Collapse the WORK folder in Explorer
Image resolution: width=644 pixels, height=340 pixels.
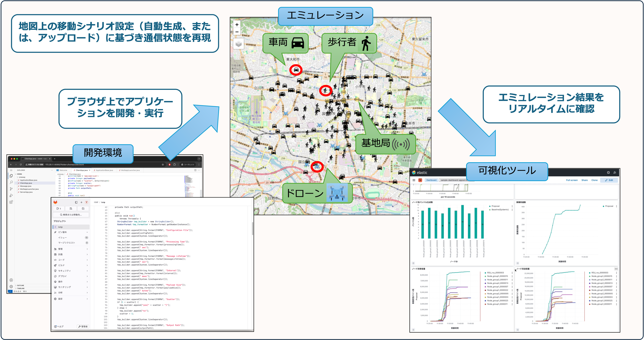click(16, 174)
